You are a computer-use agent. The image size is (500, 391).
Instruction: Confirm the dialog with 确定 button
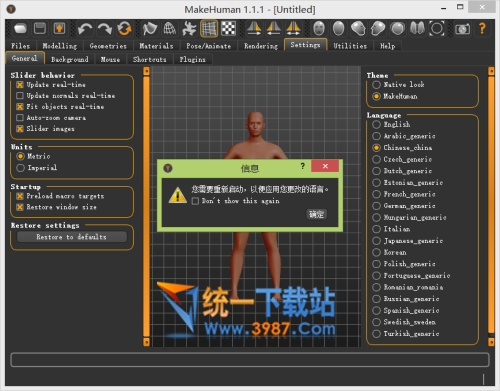(x=316, y=214)
